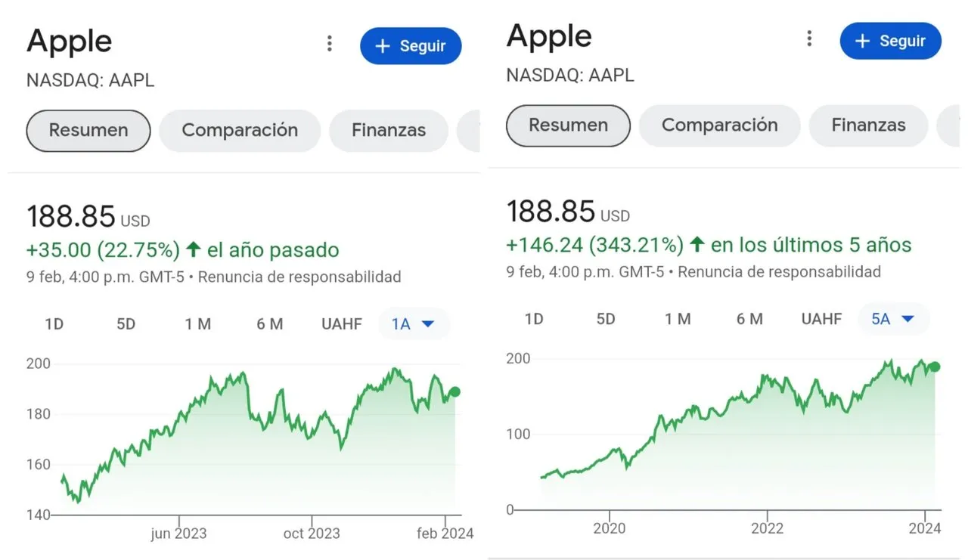
Task: Select 5D range in left chart
Action: (x=126, y=324)
